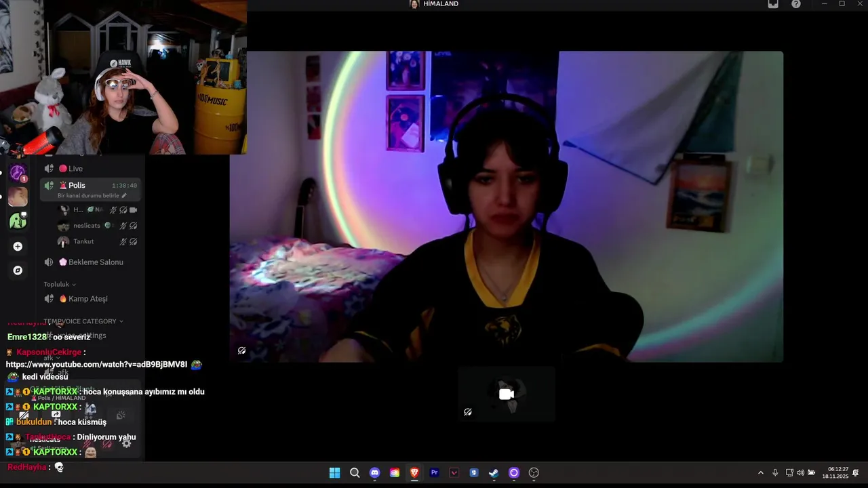Click the camera icon on the small video tile
The height and width of the screenshot is (488, 868).
pos(506,394)
